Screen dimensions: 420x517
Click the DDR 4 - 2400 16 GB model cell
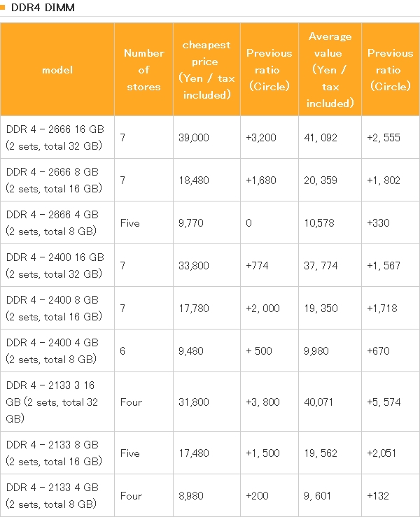[x=57, y=265]
